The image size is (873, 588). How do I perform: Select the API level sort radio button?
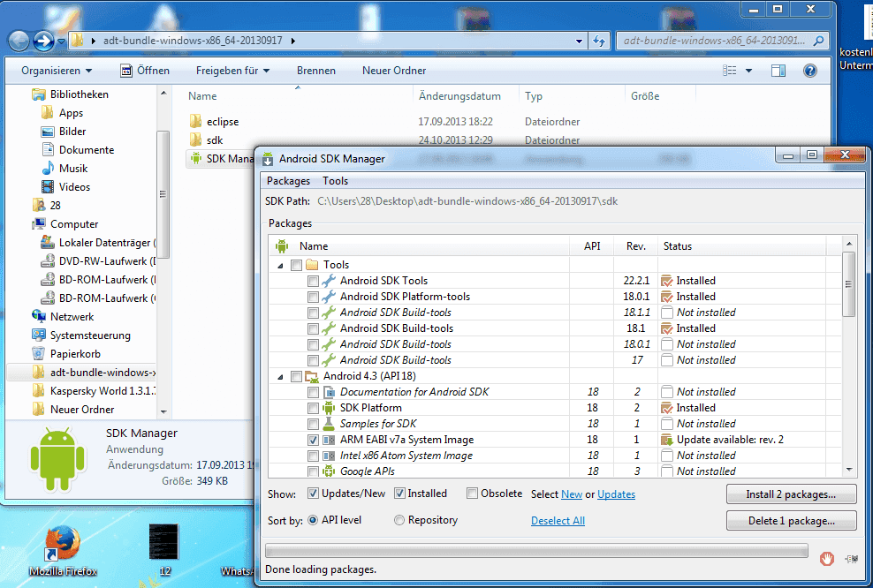[313, 520]
